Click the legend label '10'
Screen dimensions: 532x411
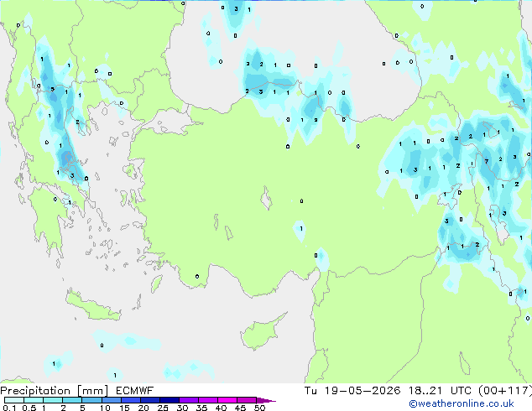pos(105,408)
